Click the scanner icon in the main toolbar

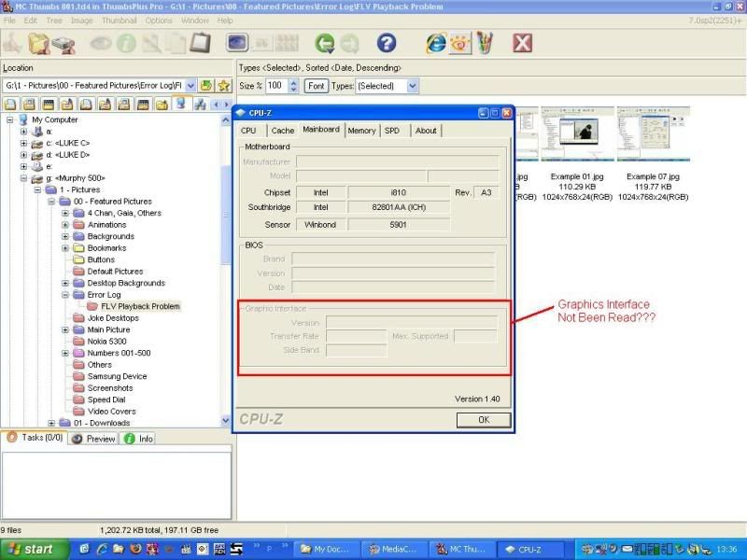point(63,45)
